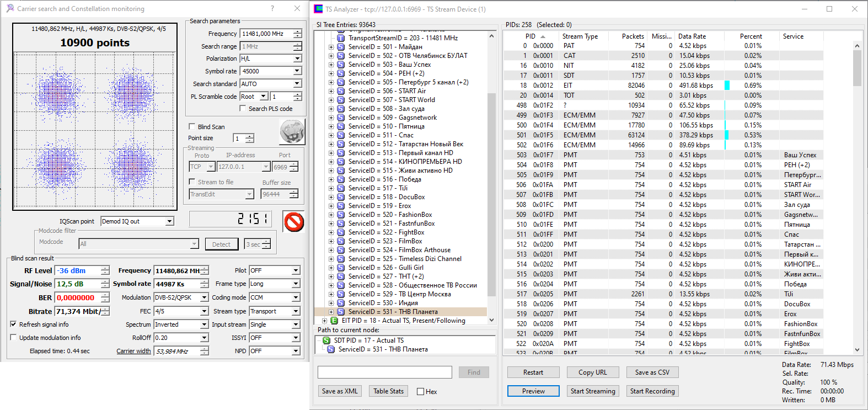Click the Copy URL button
The image size is (868, 410).
[x=593, y=372]
